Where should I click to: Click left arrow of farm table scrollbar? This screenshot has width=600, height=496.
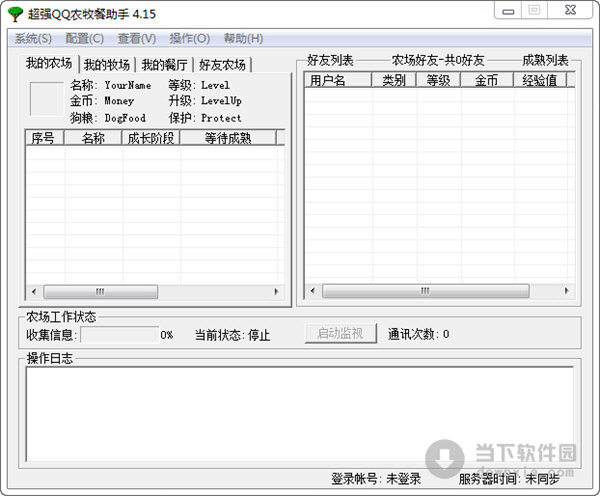(x=34, y=292)
